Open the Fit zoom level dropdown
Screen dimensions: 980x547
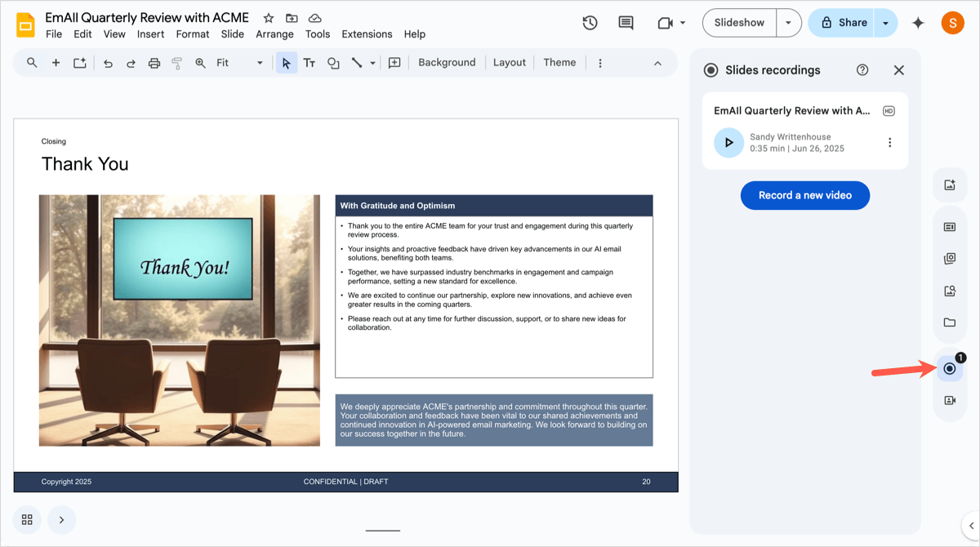tap(240, 63)
